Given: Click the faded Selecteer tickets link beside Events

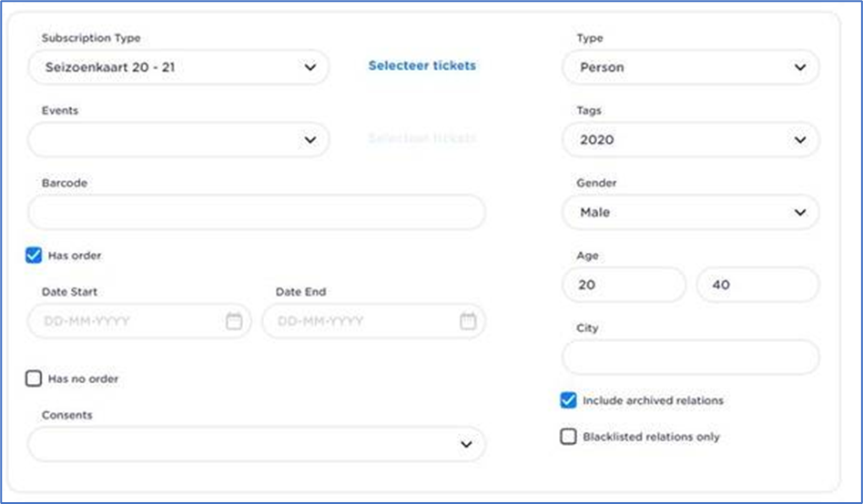Looking at the screenshot, I should [x=421, y=138].
